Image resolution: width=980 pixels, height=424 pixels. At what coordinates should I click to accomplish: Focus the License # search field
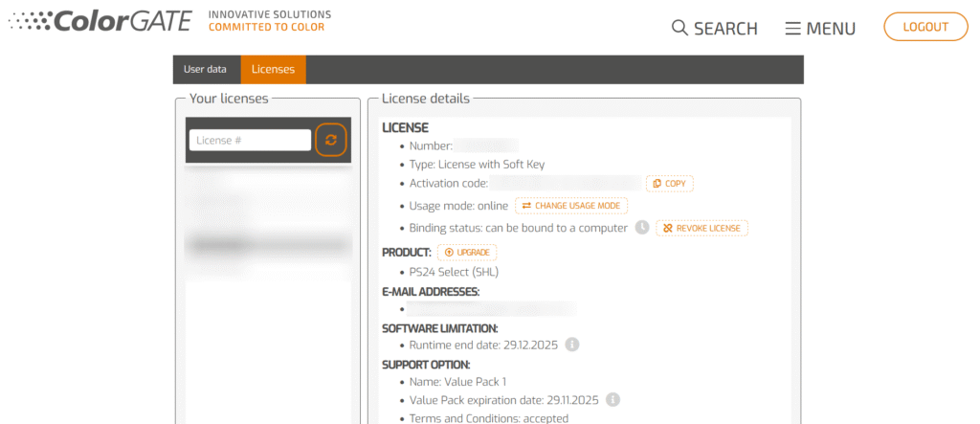(250, 140)
